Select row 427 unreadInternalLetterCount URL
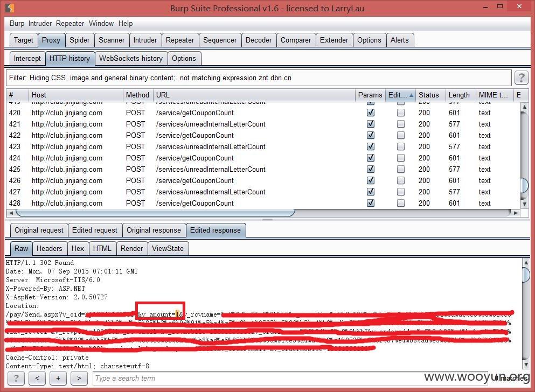Viewport: 535px width, 392px height. click(x=211, y=192)
